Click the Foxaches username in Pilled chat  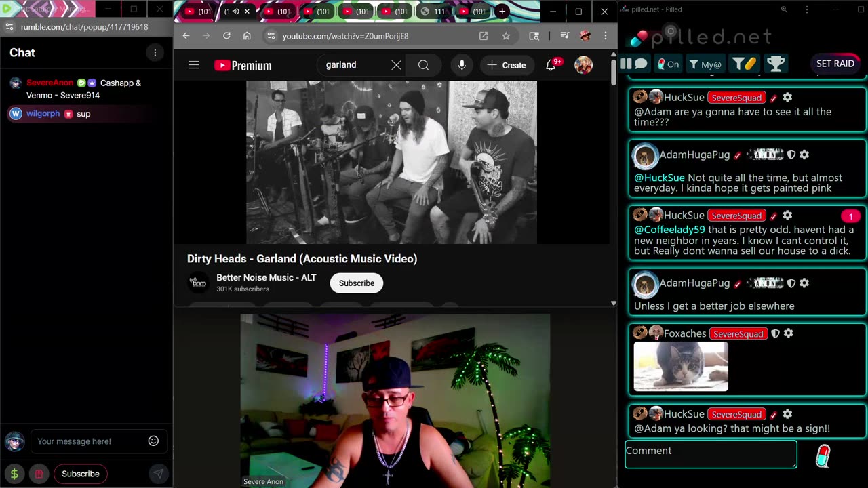pyautogui.click(x=684, y=333)
